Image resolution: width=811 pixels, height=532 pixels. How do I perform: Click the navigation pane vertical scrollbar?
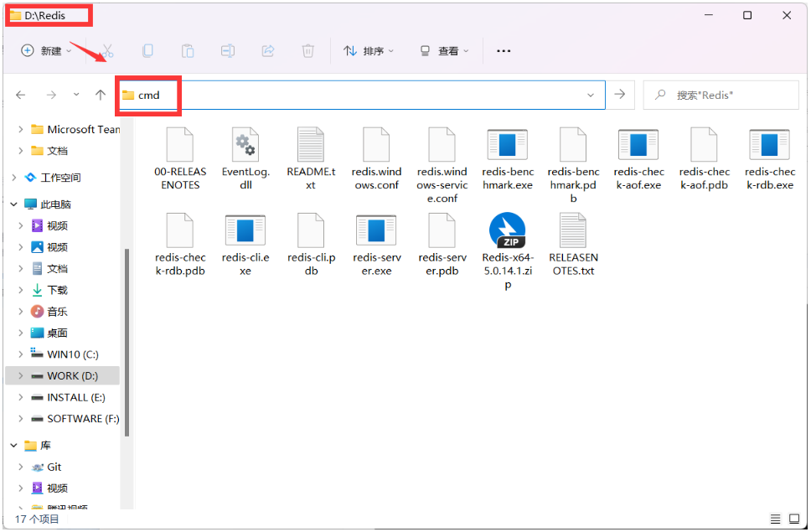pos(127,335)
